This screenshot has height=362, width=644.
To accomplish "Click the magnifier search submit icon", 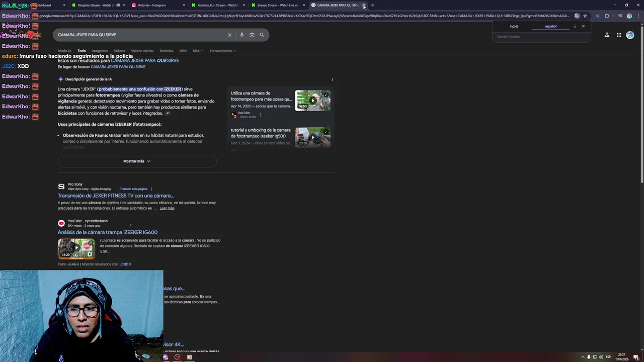I will click(x=262, y=35).
